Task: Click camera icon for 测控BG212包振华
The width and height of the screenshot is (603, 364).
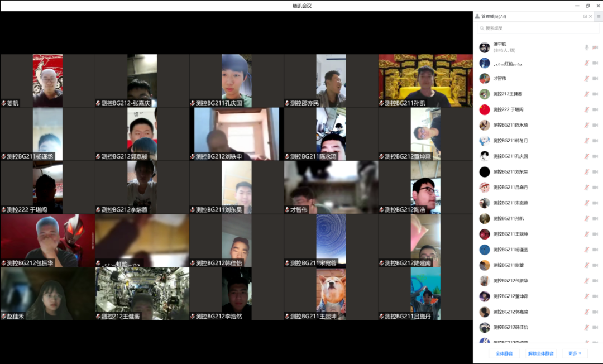Action: [595, 281]
